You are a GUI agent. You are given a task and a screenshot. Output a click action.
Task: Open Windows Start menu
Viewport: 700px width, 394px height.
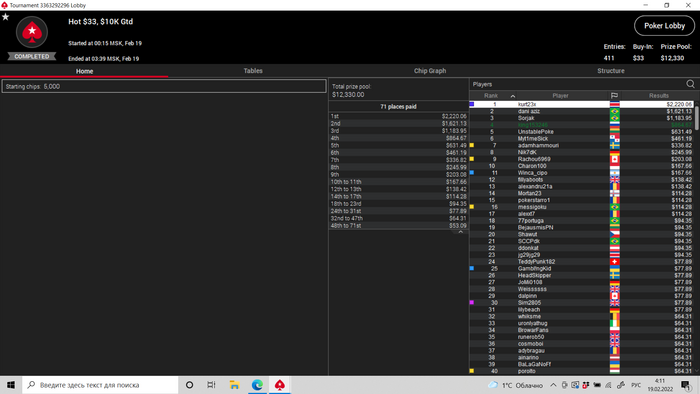tap(11, 385)
